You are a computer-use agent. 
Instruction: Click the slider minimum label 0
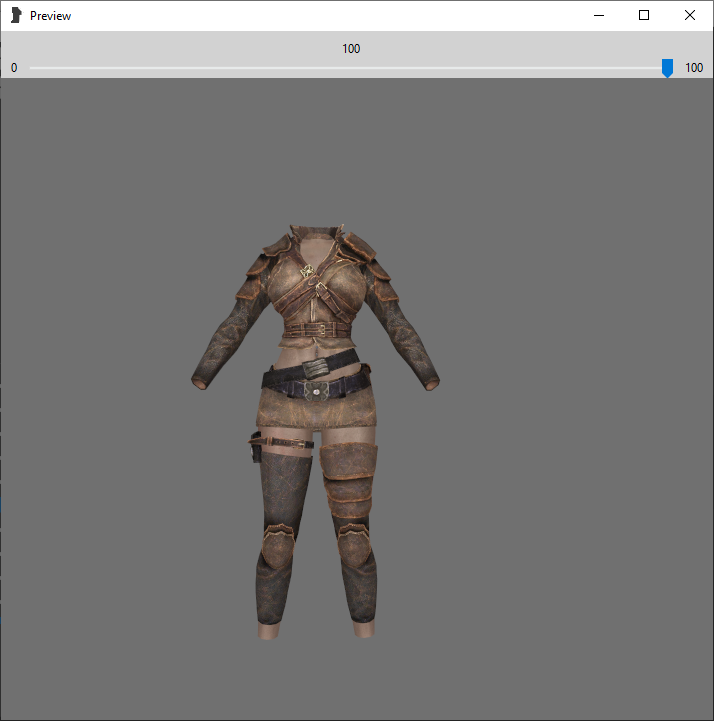tap(14, 68)
